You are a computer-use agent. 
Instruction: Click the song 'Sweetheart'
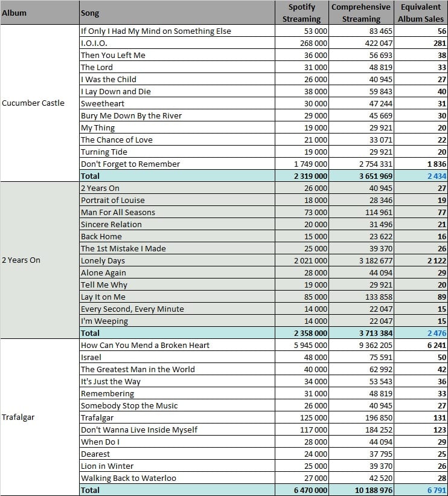tap(177, 103)
